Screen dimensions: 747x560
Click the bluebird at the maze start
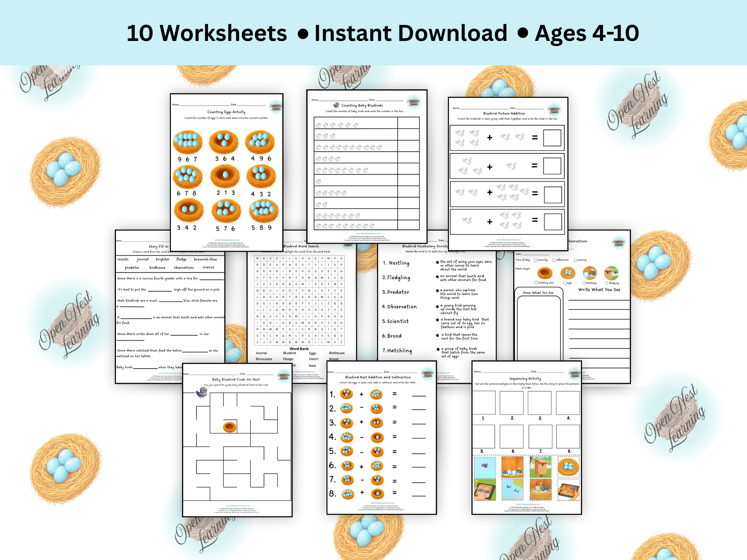click(202, 393)
